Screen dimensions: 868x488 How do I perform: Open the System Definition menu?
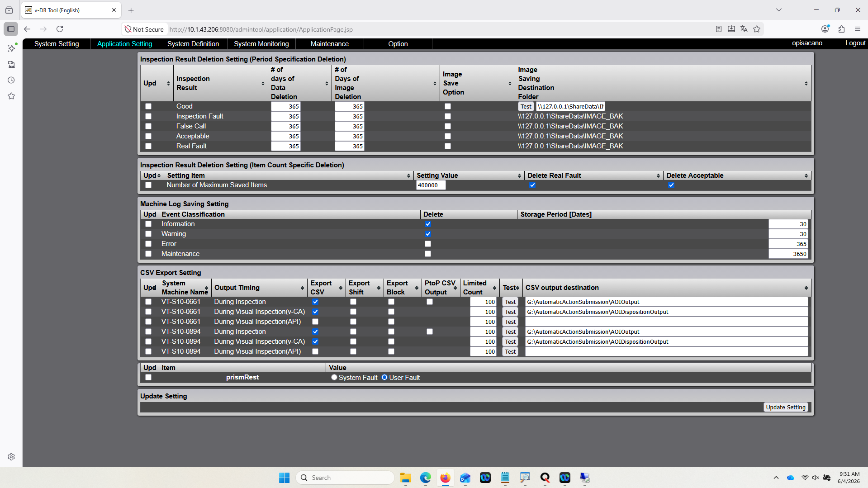pyautogui.click(x=193, y=44)
